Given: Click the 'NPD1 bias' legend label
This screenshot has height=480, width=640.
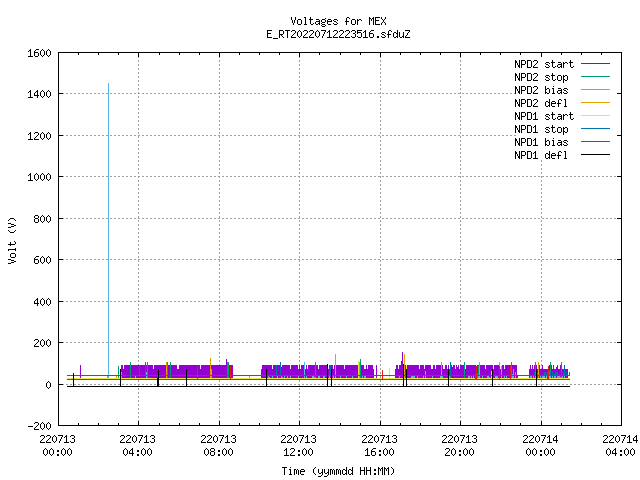Looking at the screenshot, I should 541,142.
